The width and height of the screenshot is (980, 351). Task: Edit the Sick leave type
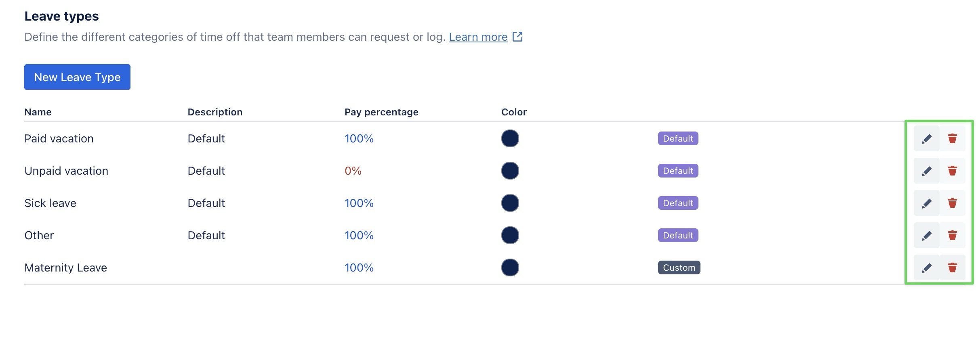point(926,203)
